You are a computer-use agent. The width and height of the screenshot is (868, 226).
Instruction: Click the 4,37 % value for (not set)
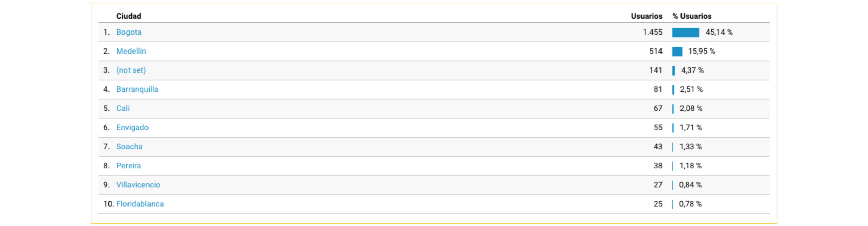click(692, 70)
